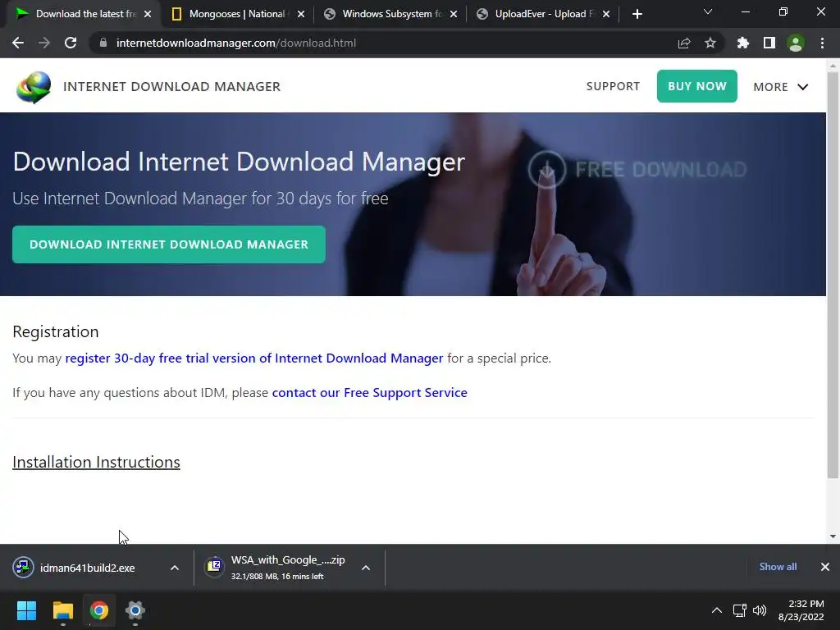The height and width of the screenshot is (630, 840).
Task: Click the BUY NOW button
Action: [697, 86]
